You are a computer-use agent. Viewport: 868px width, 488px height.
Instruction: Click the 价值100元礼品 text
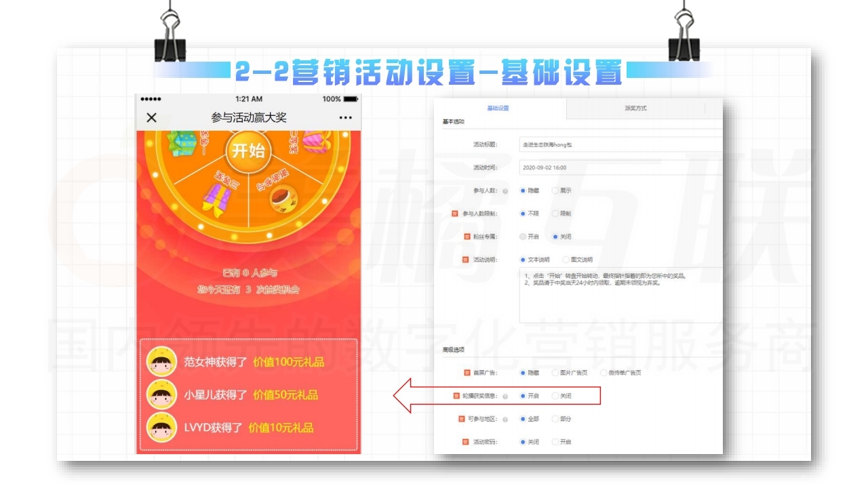[x=288, y=362]
